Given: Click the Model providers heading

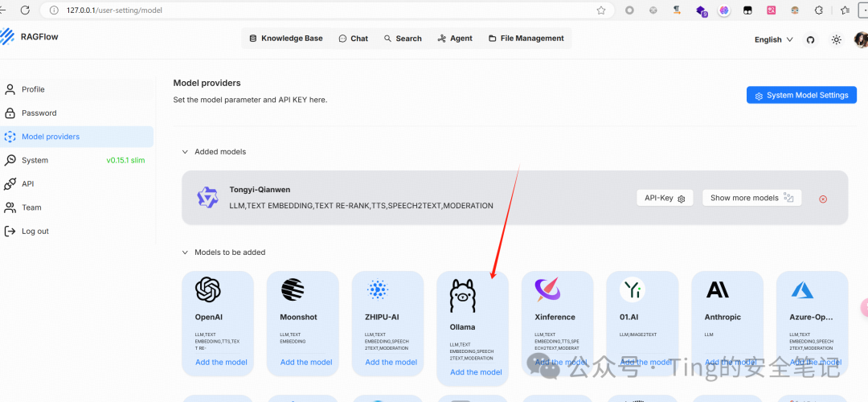Looking at the screenshot, I should pyautogui.click(x=207, y=83).
